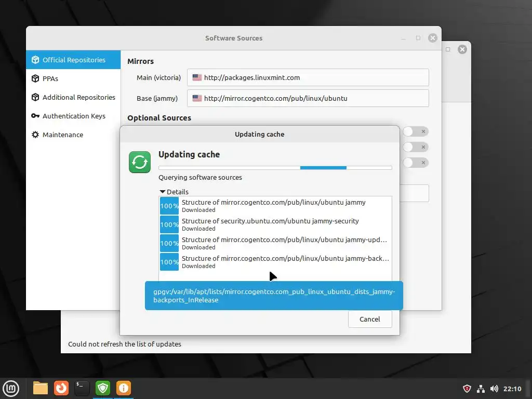Click the green refresh icon in the dialog
Image resolution: width=532 pixels, height=399 pixels.
click(139, 162)
